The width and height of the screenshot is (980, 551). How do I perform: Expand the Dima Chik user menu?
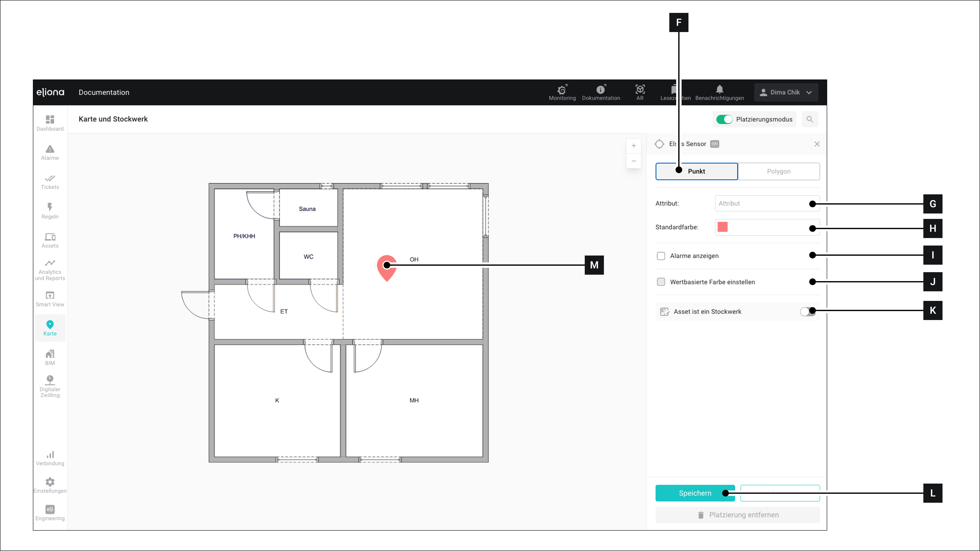(x=785, y=92)
